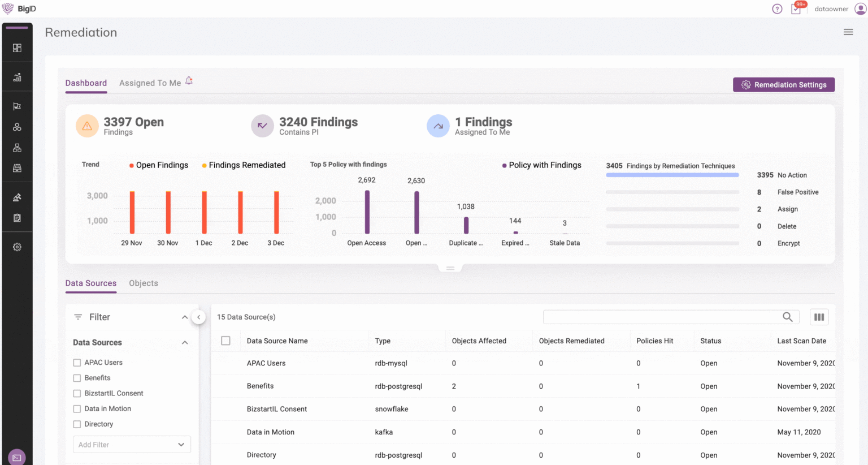Image resolution: width=868 pixels, height=465 pixels.
Task: Click the gear settings icon in sidebar
Action: pyautogui.click(x=17, y=247)
